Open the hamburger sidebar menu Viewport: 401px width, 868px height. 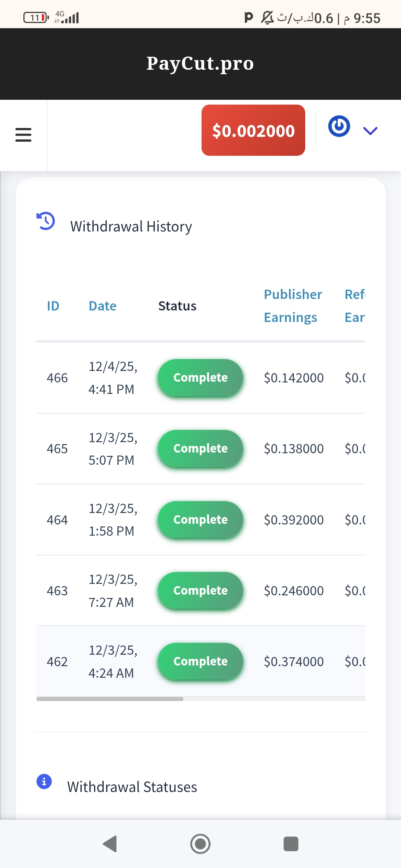point(23,135)
